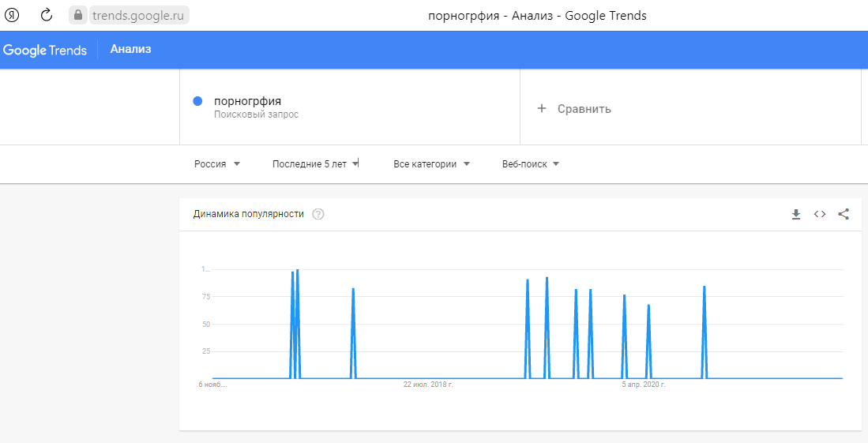Go to the Google Trends home logo
This screenshot has width=868, height=443.
click(x=45, y=50)
